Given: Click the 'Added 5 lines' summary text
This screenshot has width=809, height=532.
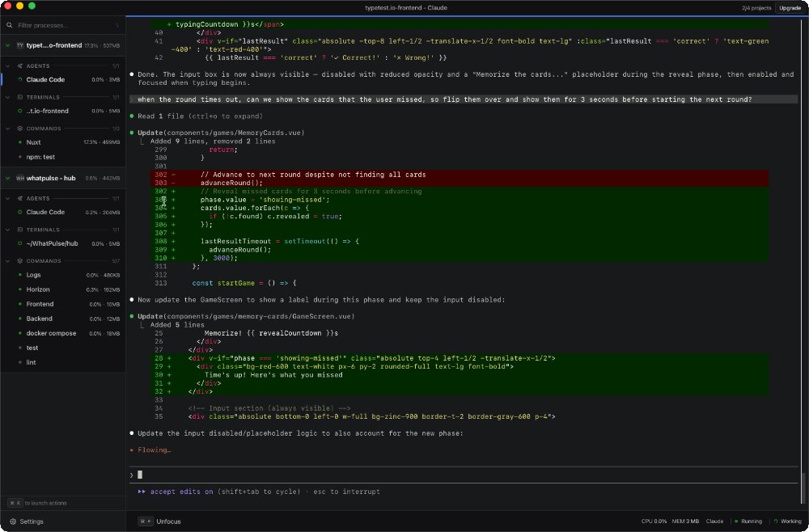Looking at the screenshot, I should [177, 325].
